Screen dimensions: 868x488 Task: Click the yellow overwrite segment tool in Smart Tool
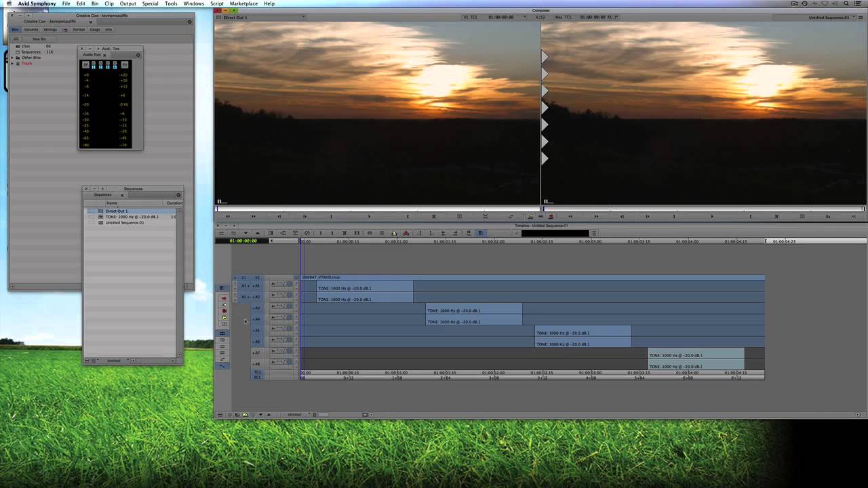tap(224, 317)
